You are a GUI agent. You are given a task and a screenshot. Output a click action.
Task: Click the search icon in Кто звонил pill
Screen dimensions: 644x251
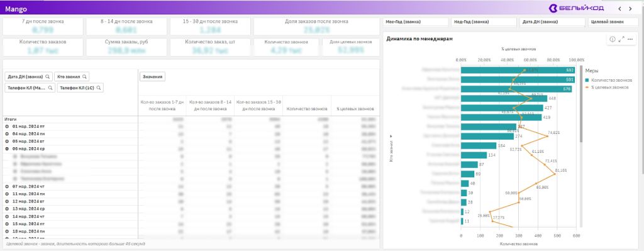pyautogui.click(x=85, y=76)
